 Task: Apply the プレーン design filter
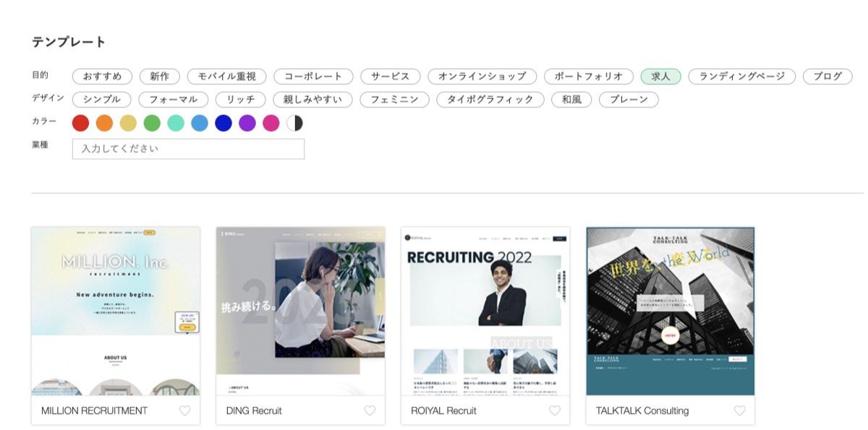click(x=629, y=100)
